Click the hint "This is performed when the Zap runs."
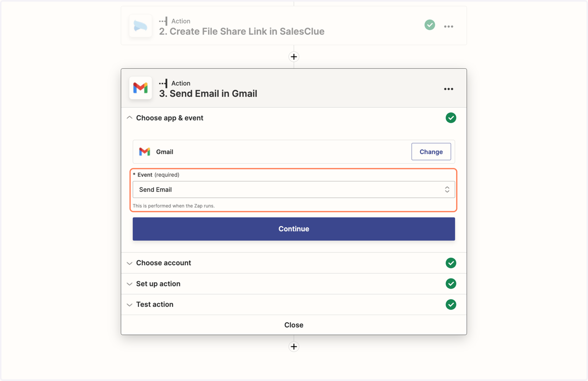The image size is (588, 381). (x=174, y=206)
